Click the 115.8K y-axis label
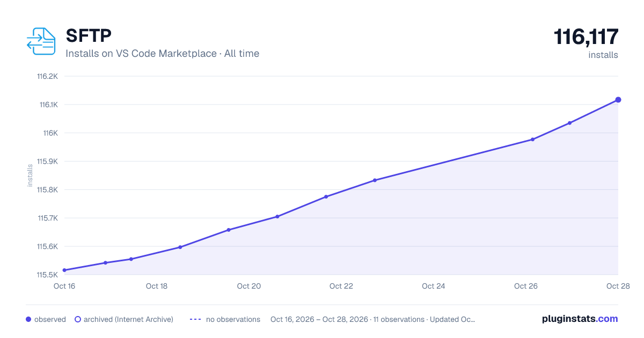Image resolution: width=644 pixels, height=338 pixels. tap(47, 190)
